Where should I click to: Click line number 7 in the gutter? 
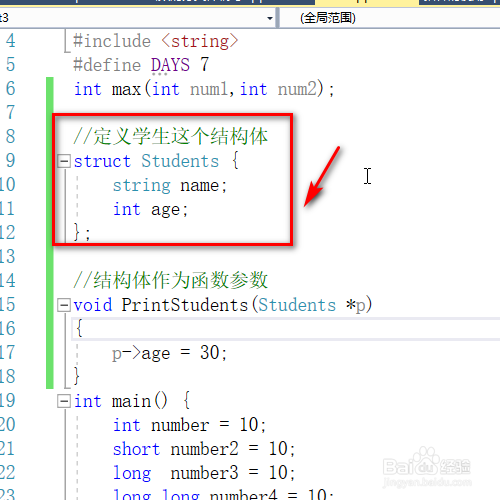point(10,112)
